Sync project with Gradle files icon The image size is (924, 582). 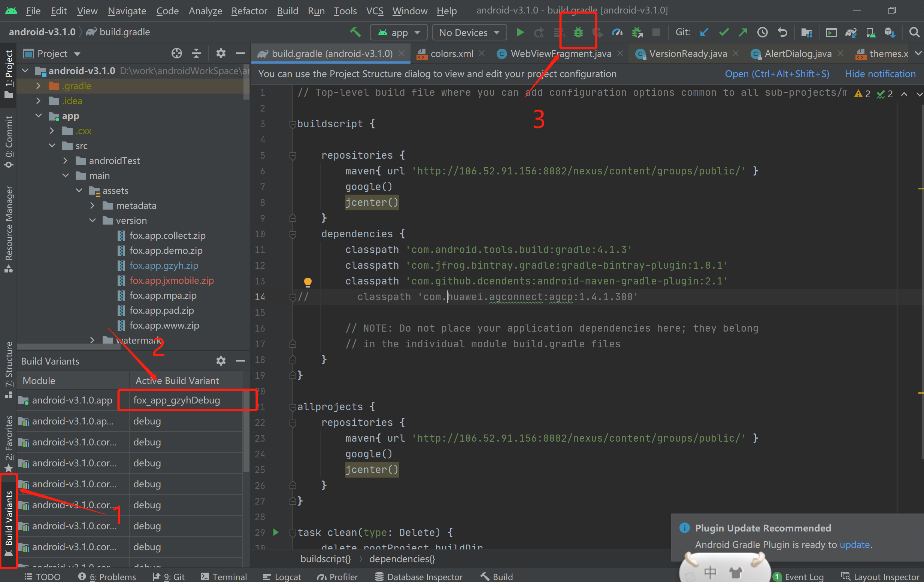(851, 33)
